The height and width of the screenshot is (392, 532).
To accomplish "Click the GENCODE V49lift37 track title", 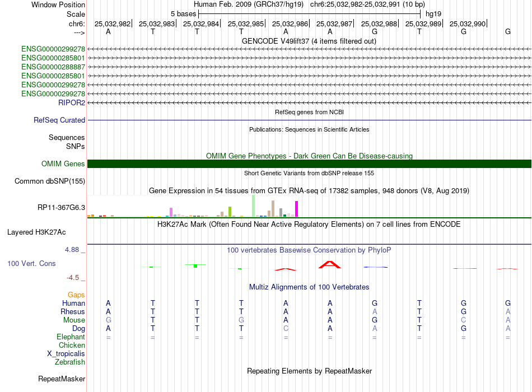I will pyautogui.click(x=309, y=41).
